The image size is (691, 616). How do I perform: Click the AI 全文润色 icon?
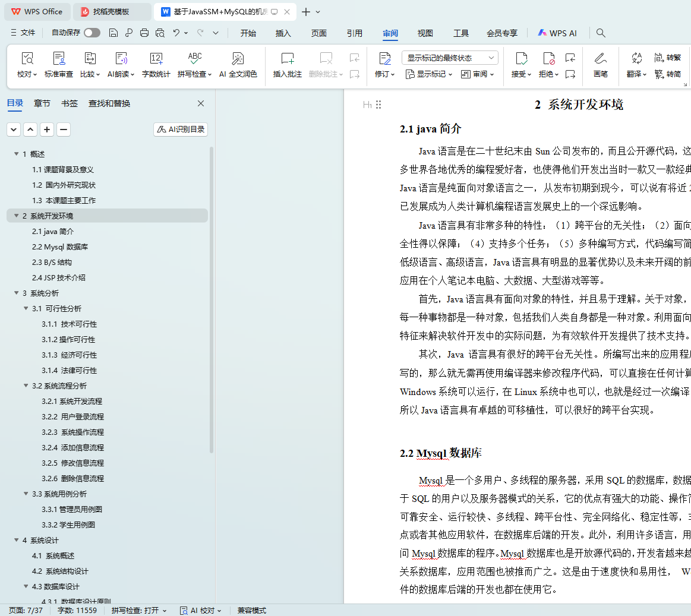(238, 59)
